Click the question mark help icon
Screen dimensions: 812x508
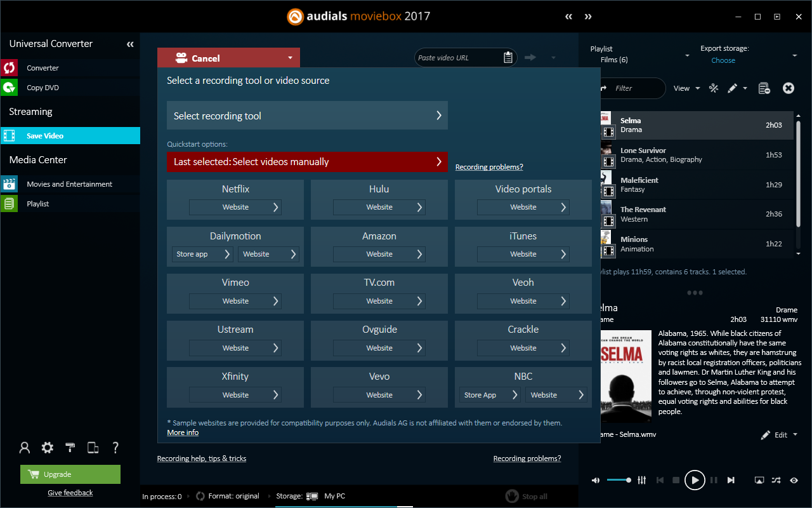tap(115, 448)
